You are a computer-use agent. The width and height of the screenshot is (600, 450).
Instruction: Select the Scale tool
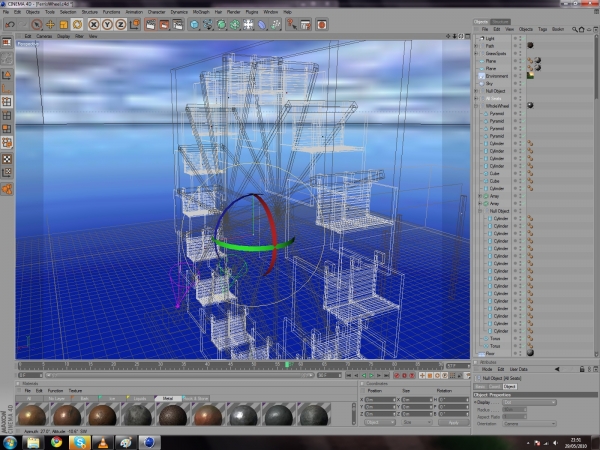click(x=64, y=25)
